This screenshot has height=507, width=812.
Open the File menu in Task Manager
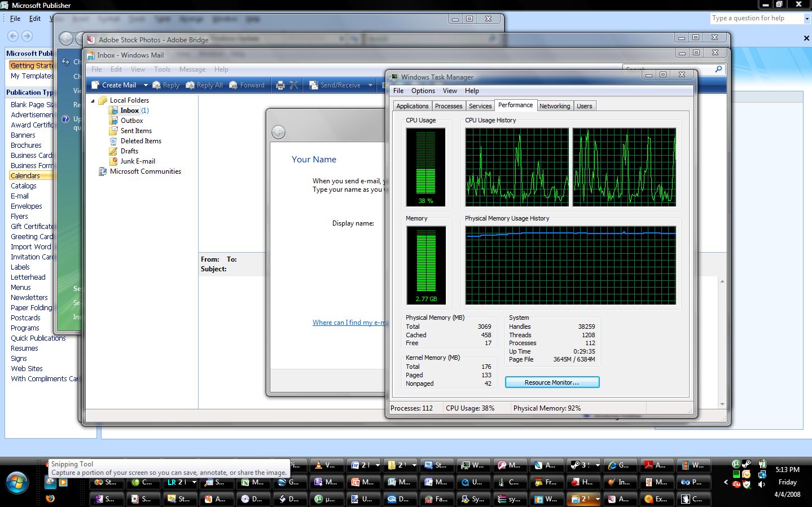tap(398, 91)
